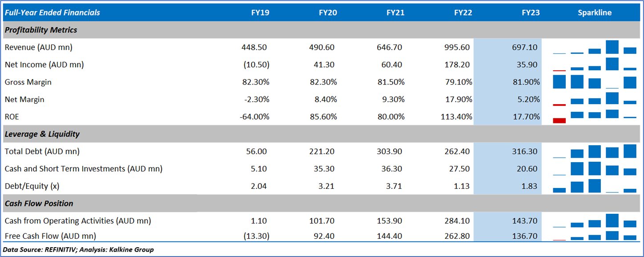Select the FY23 column header

click(530, 12)
